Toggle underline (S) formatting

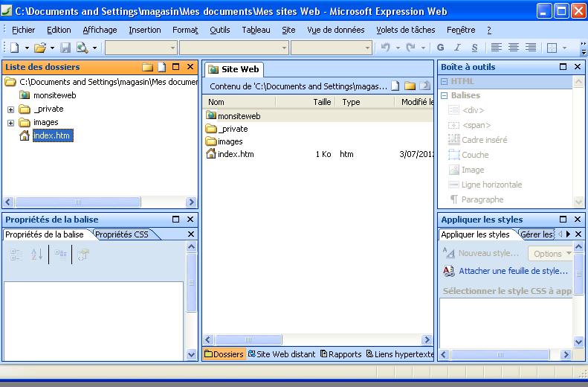tap(475, 48)
